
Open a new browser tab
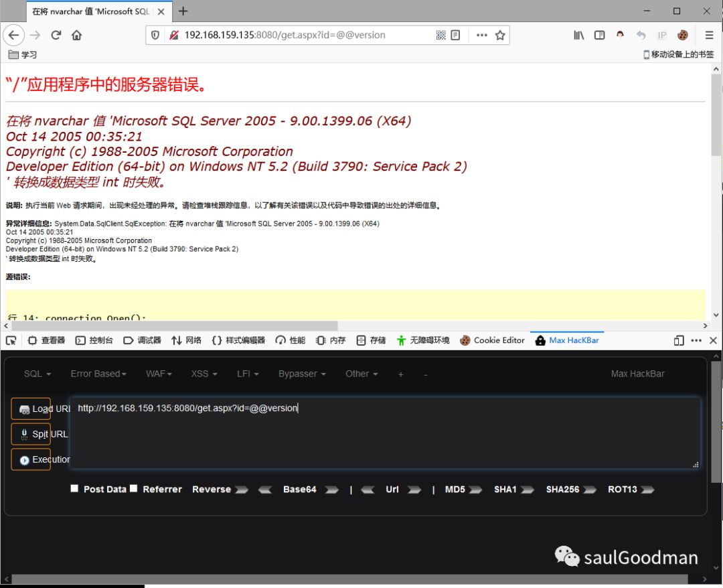[x=183, y=11]
